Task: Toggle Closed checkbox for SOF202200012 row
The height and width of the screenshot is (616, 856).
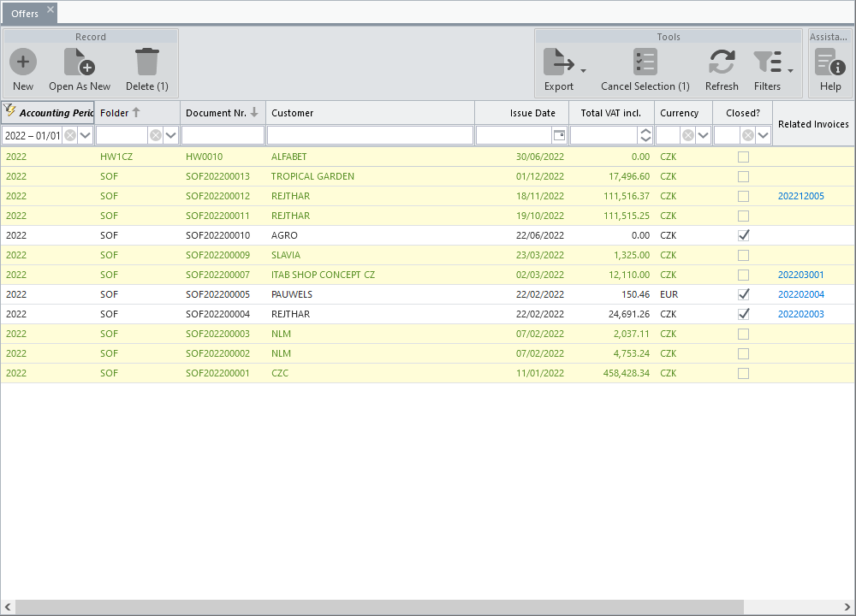Action: [x=743, y=197]
